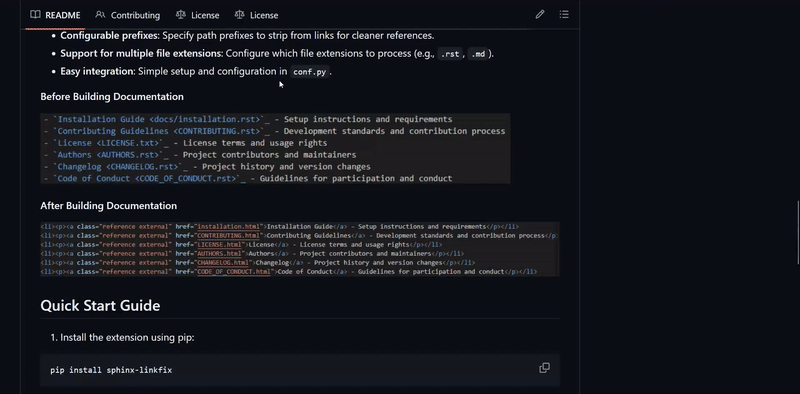This screenshot has height=394, width=800.
Task: Click the CONTRIBUTING.html HTML line
Action: click(x=299, y=236)
